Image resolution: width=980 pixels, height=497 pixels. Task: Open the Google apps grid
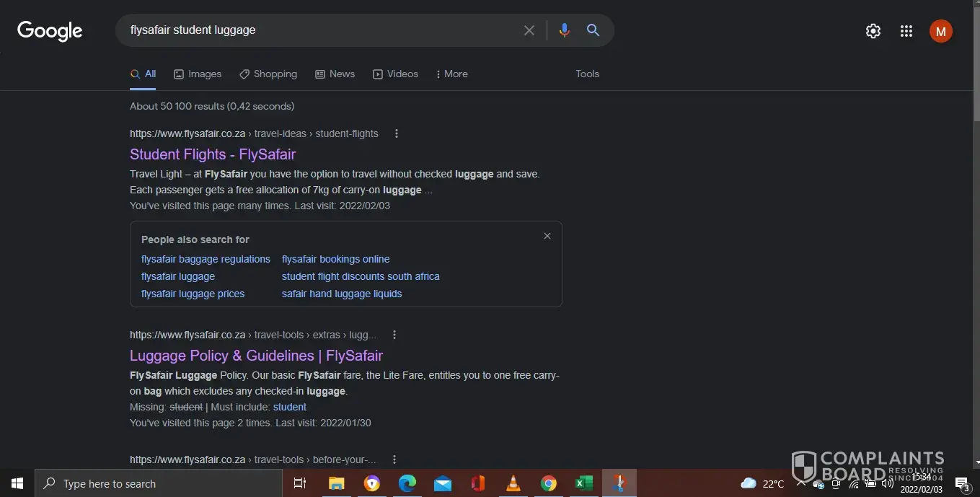tap(906, 31)
